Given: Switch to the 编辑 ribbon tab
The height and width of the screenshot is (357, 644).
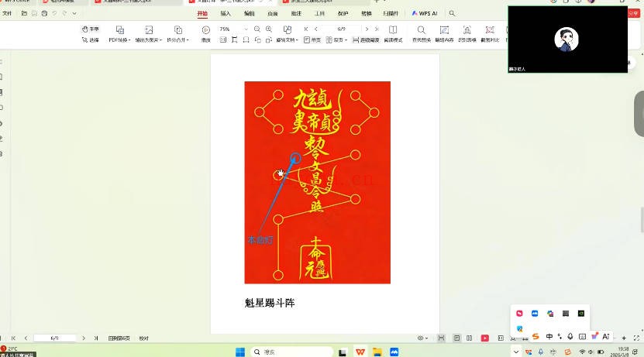Looking at the screenshot, I should click(x=250, y=13).
